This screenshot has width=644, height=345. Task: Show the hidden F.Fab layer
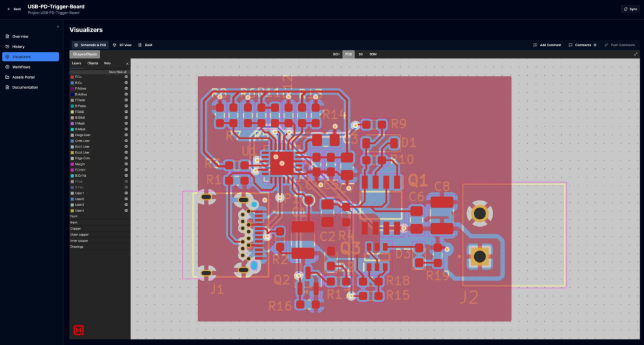point(126,181)
